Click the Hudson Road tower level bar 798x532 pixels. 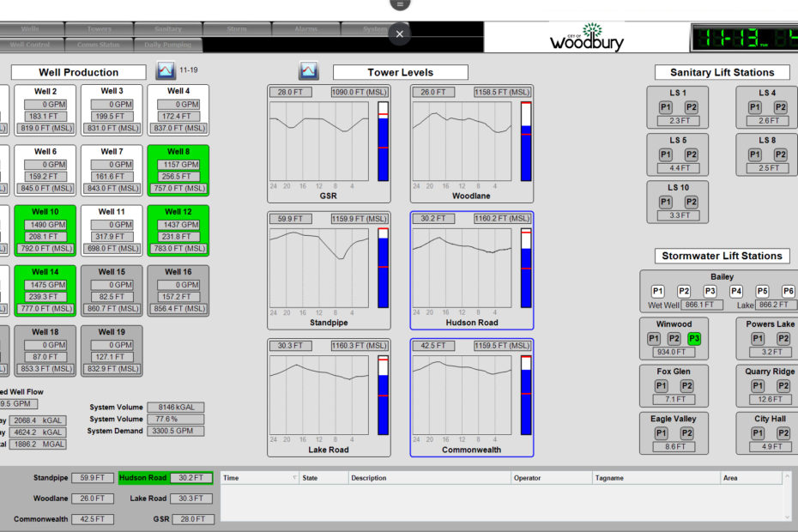[526, 268]
